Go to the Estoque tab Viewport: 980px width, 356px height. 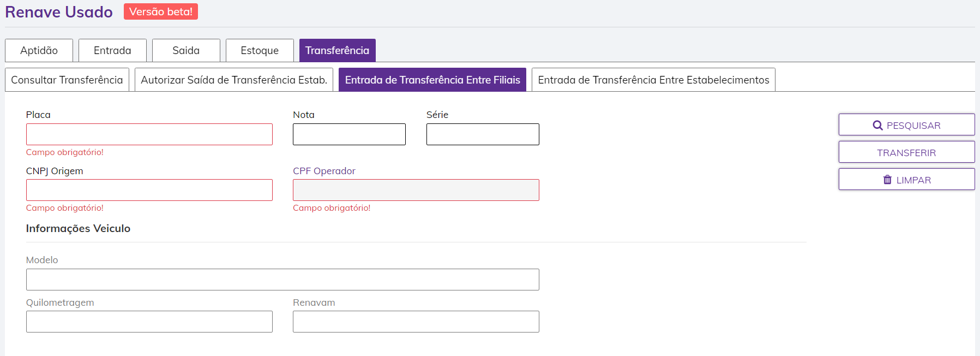(x=260, y=51)
